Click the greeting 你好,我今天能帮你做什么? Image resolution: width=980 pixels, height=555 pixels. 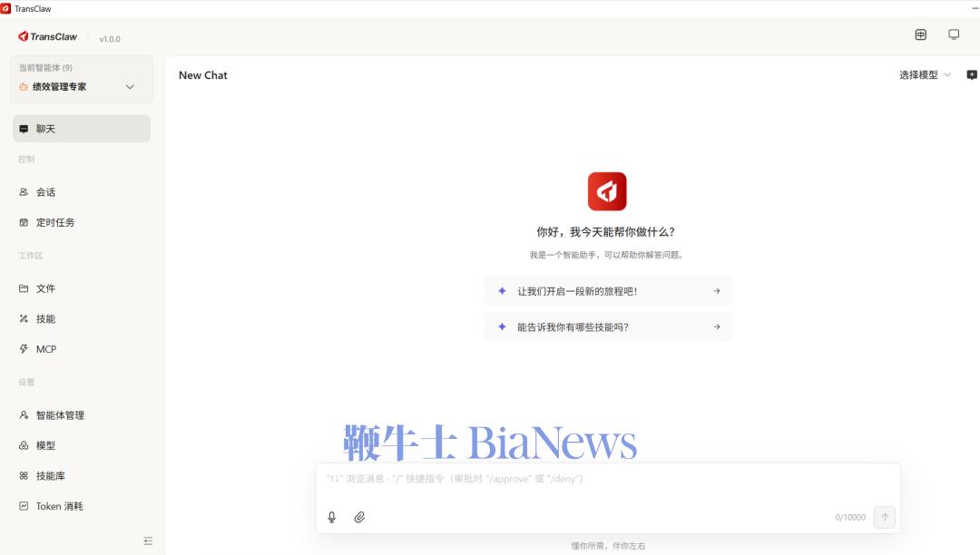(605, 231)
